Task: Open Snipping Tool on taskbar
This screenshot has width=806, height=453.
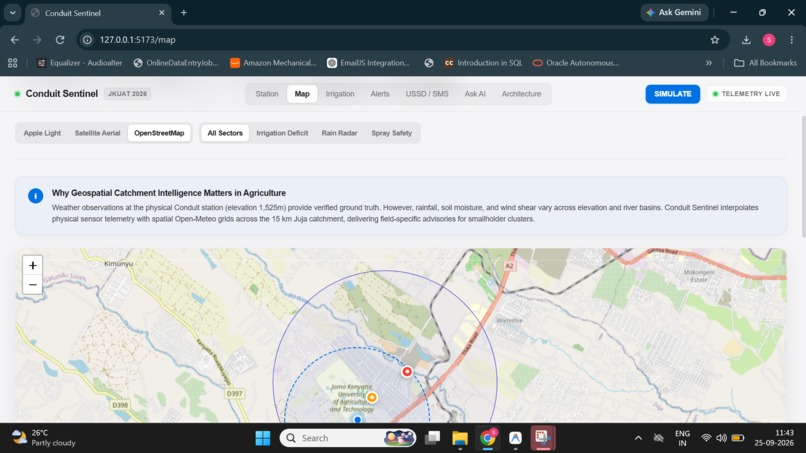Action: click(x=543, y=438)
